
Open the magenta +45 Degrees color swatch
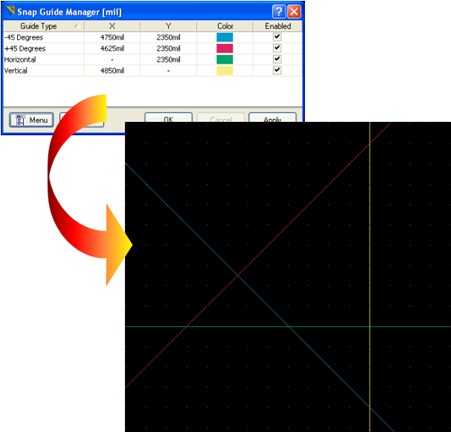pos(225,48)
